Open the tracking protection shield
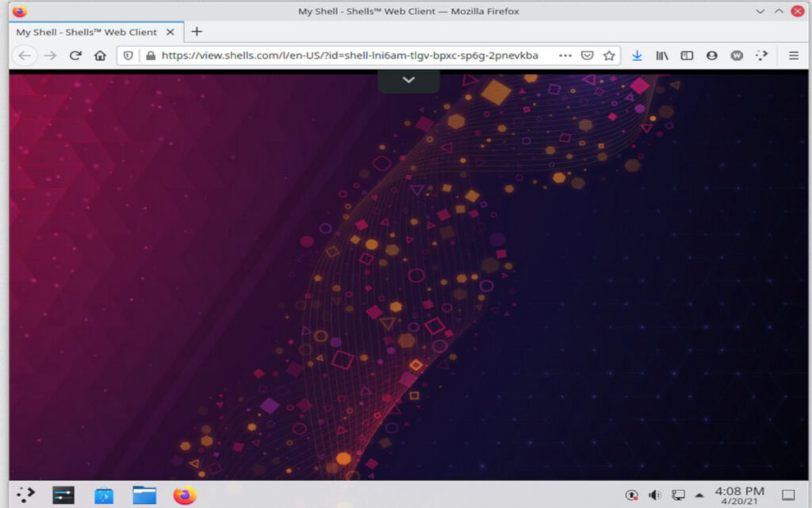The image size is (812, 508). (128, 55)
